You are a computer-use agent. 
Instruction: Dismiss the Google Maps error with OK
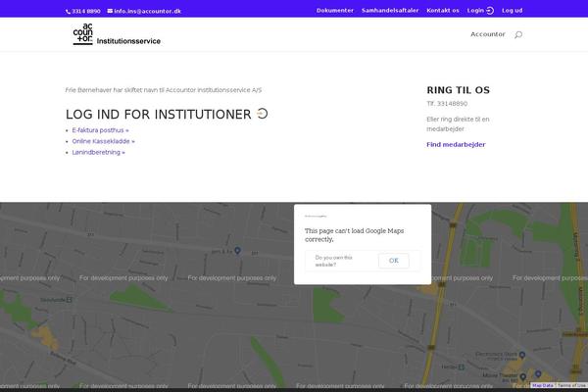(394, 261)
